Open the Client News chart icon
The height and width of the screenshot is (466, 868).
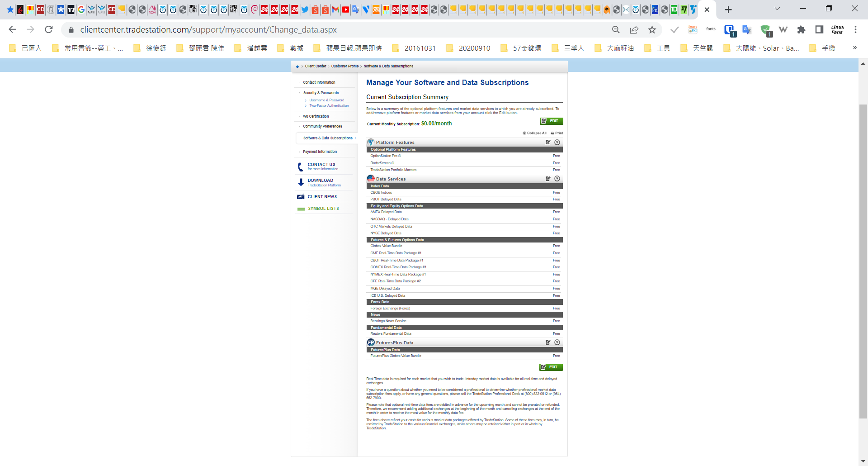(x=301, y=197)
